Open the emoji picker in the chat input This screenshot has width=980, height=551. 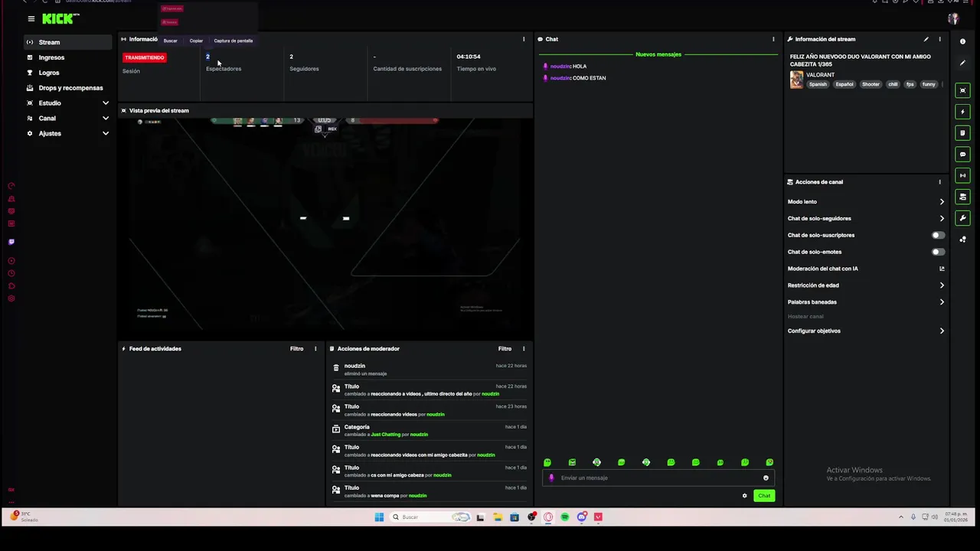766,478
